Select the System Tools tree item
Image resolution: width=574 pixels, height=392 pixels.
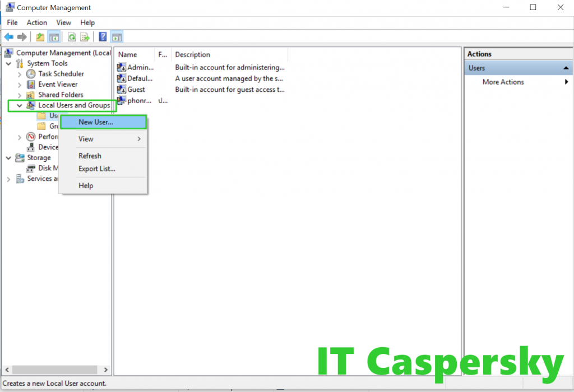pos(47,64)
